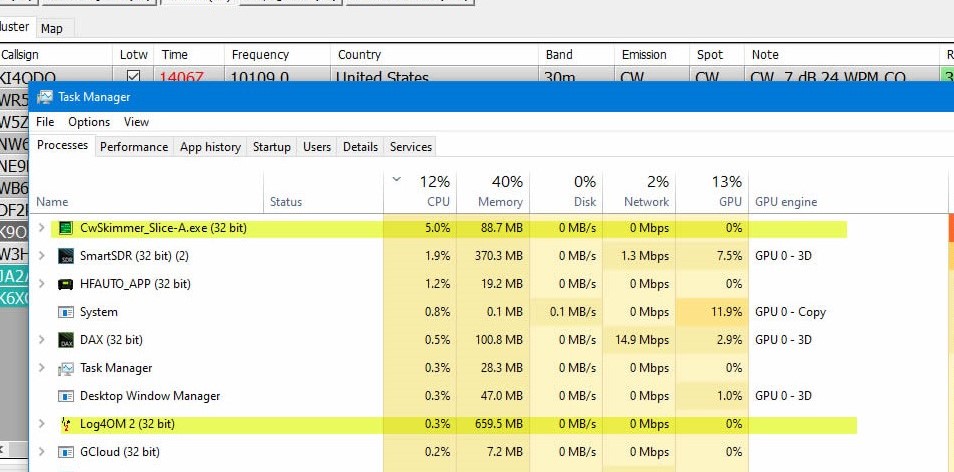The height and width of the screenshot is (472, 954).
Task: Expand the DAX (32 bit) process group
Action: 41,340
